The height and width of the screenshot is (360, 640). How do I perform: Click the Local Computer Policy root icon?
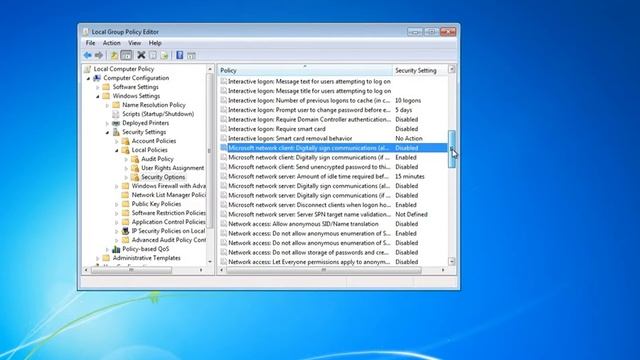(x=87, y=69)
